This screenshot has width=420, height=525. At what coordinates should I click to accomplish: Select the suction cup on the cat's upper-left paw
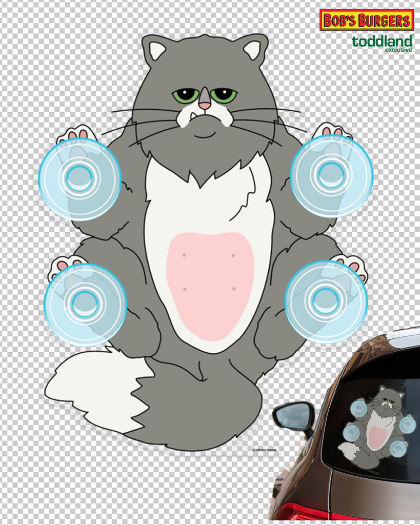[x=79, y=178]
